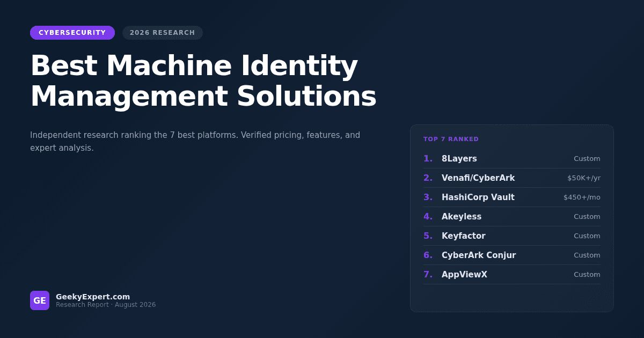Select the AppViewX ranked entry
The image size is (644, 338).
(x=512, y=275)
